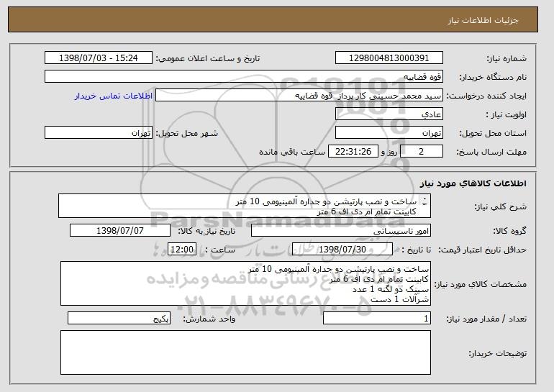Select the goods specifications text area
Viewport: 554px width, 392px height.
[x=245, y=283]
